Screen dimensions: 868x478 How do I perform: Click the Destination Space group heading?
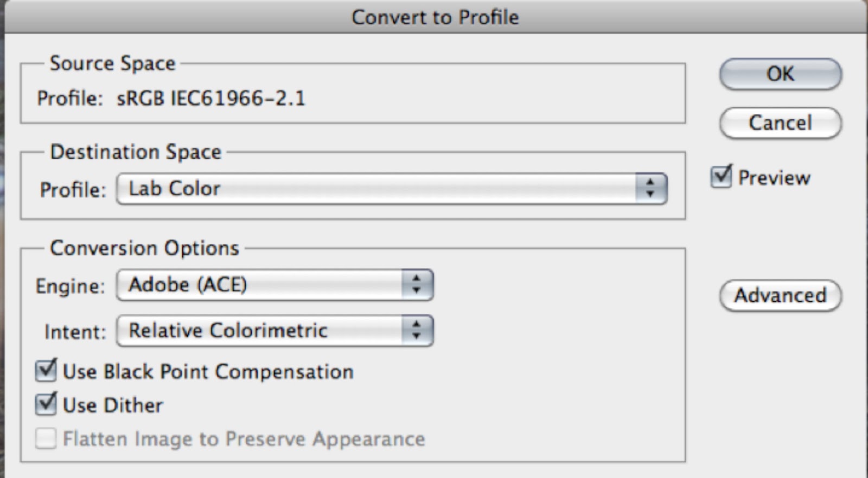(x=136, y=152)
